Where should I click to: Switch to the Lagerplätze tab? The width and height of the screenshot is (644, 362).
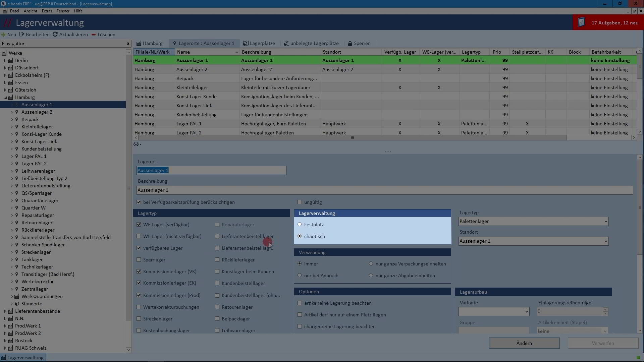(259, 43)
